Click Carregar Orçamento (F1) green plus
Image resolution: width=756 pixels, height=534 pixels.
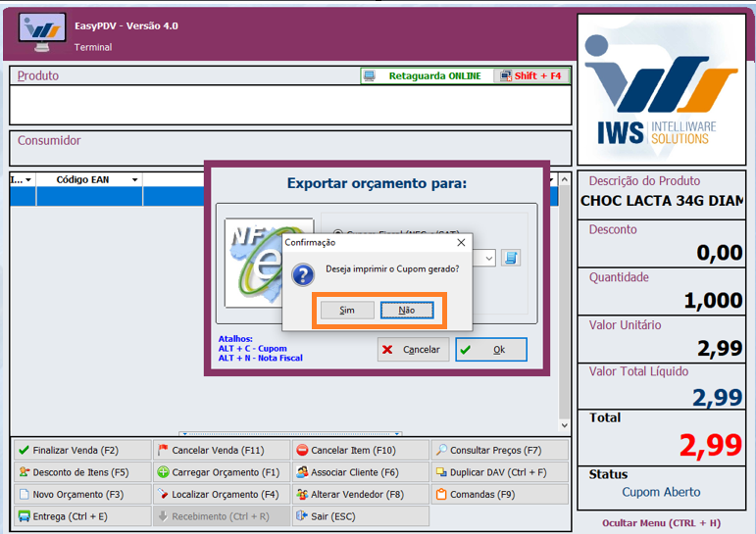tap(163, 472)
